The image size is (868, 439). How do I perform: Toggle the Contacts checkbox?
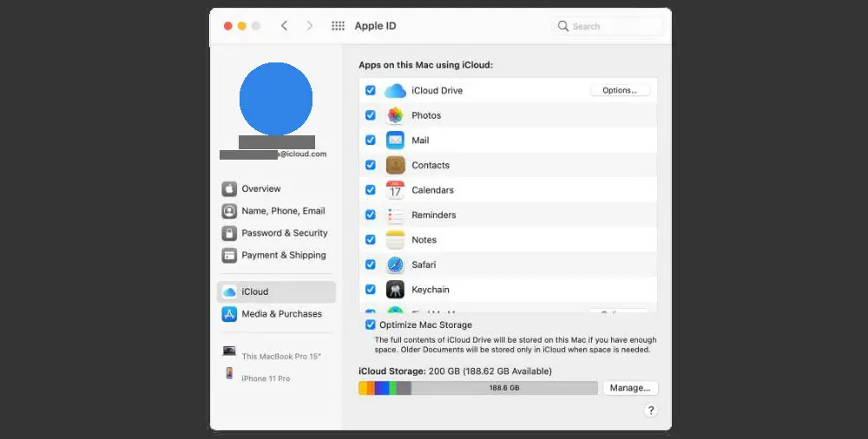371,165
